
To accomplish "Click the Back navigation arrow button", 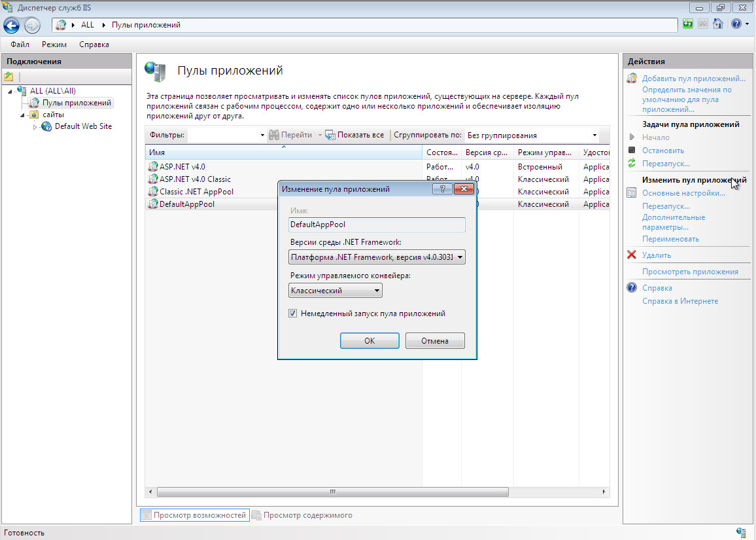I will tap(12, 25).
